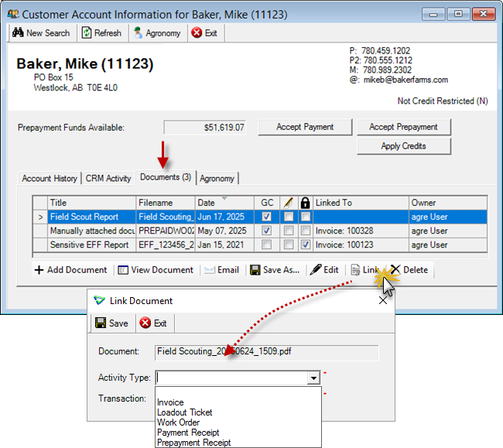Viewport: 503px width, 448px height.
Task: Click the New Search binoculars icon
Action: point(18,32)
